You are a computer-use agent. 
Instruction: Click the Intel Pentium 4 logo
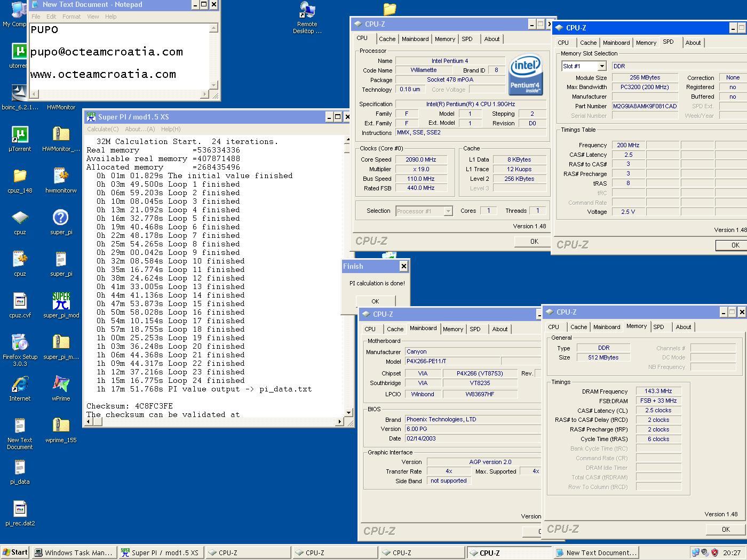point(525,74)
